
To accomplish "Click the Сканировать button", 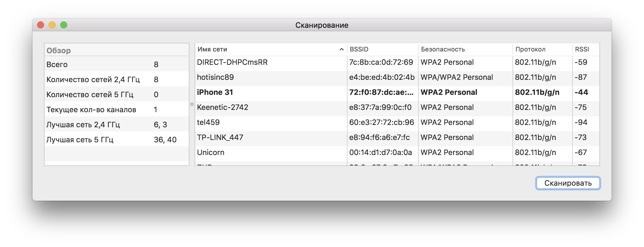I will pyautogui.click(x=568, y=183).
